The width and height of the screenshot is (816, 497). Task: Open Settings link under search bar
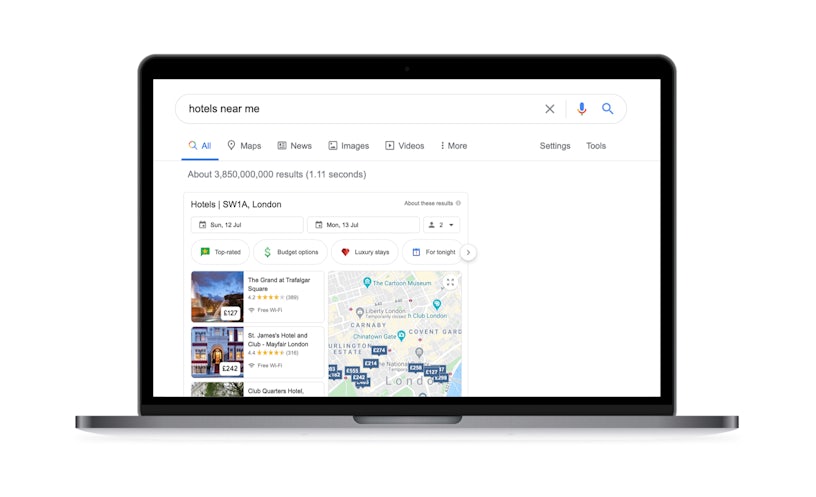555,146
